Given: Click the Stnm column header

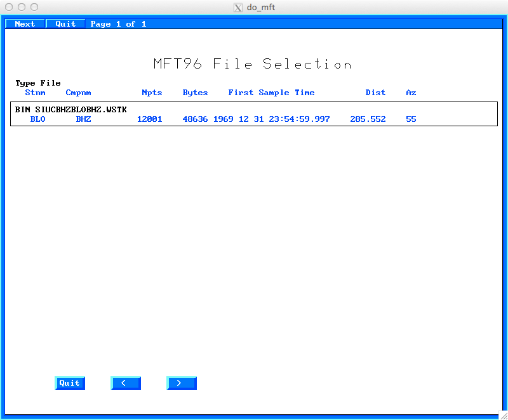Looking at the screenshot, I should tap(35, 93).
